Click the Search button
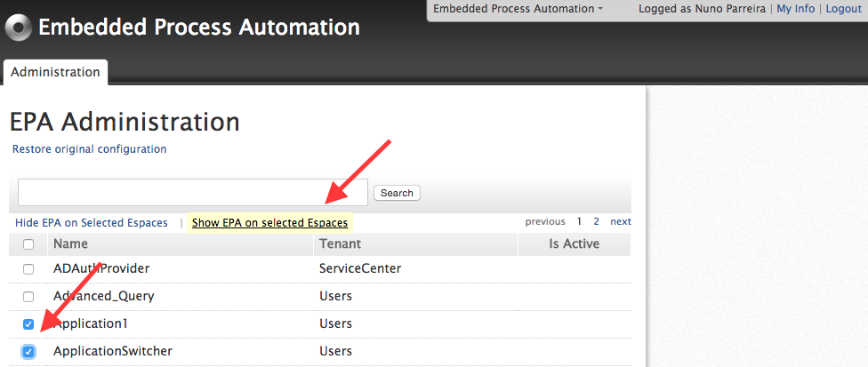868x367 pixels. 397,193
